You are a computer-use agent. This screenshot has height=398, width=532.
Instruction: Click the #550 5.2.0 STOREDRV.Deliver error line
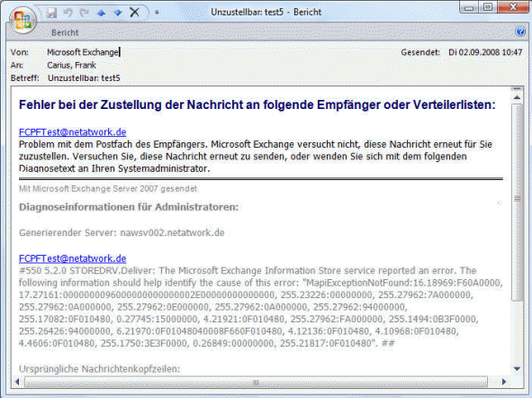coord(248,271)
